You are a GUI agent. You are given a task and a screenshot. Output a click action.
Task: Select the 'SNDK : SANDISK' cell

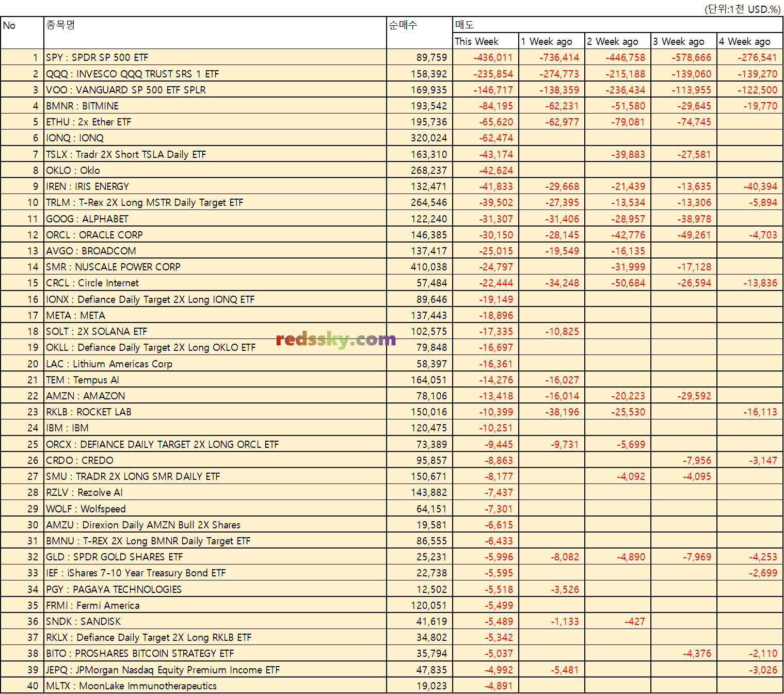pos(215,621)
